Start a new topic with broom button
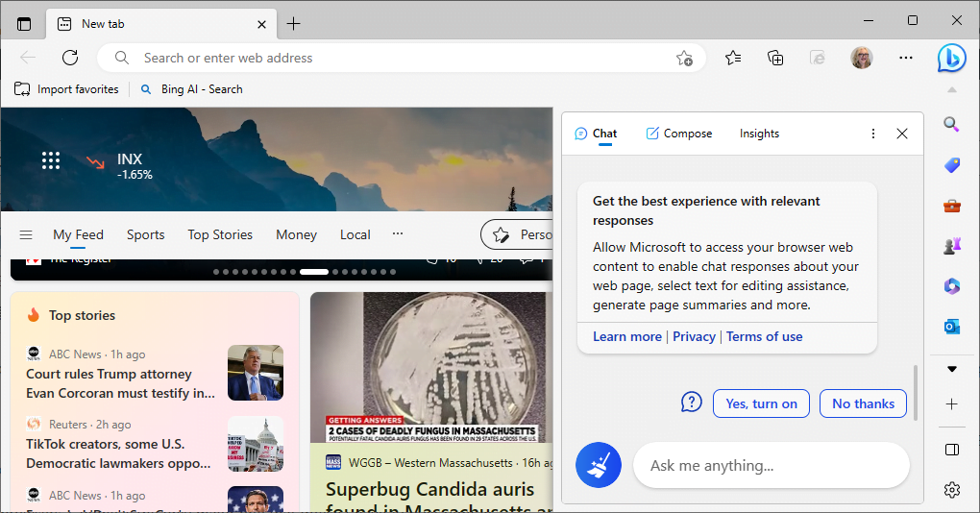 [x=599, y=465]
